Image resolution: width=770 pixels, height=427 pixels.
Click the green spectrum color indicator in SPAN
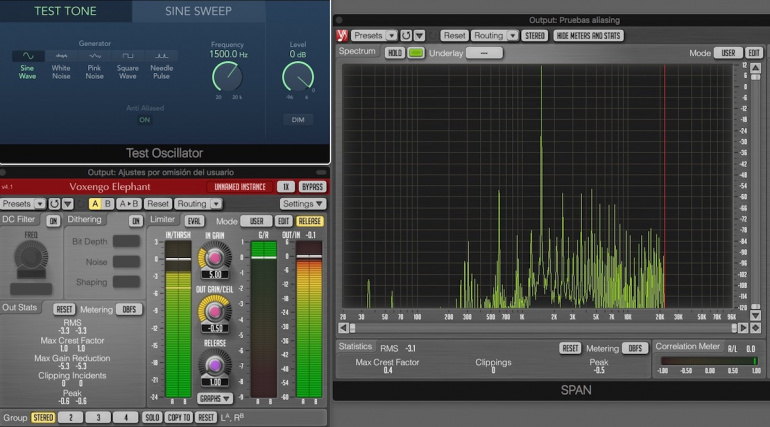click(415, 52)
